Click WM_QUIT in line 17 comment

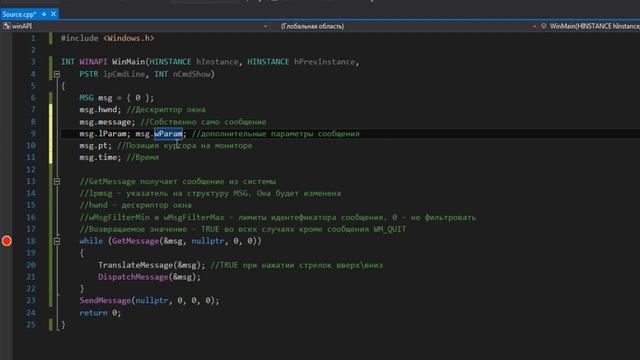(390, 229)
